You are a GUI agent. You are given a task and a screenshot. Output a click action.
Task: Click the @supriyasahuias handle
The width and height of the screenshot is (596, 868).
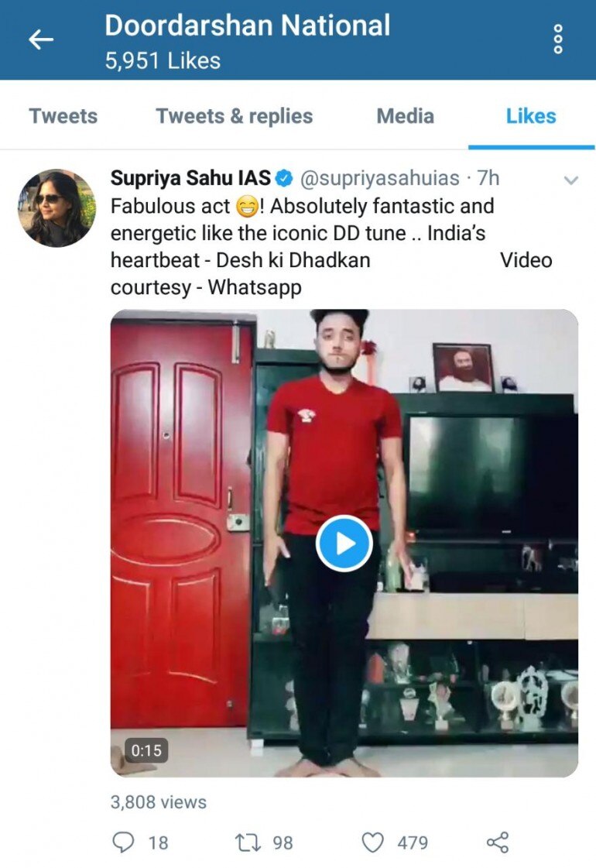379,178
